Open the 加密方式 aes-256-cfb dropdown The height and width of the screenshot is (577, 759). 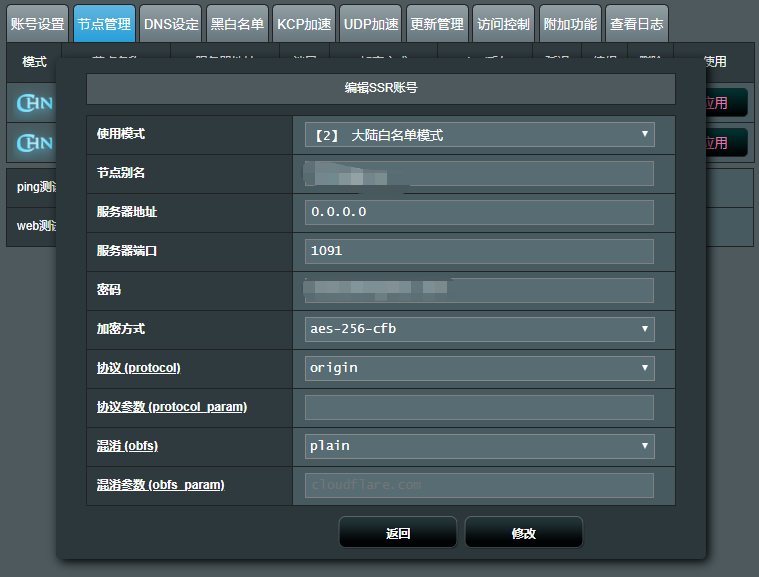coord(479,329)
